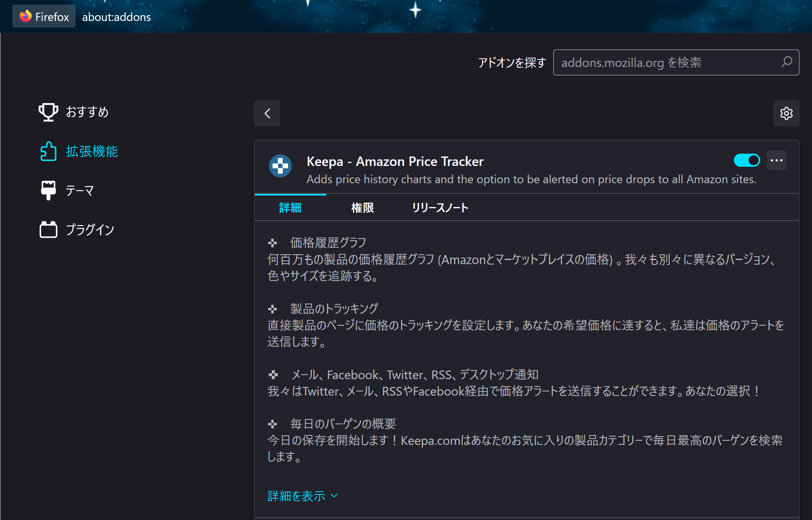812x520 pixels.
Task: Focus the addons.mozilla.org search field
Action: tap(676, 62)
